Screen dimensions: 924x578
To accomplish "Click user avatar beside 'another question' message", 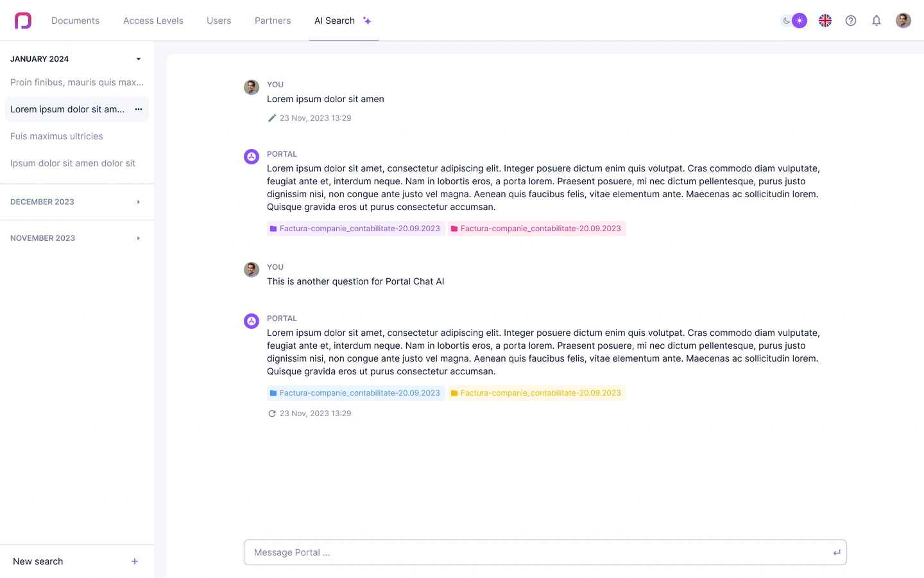I will [x=252, y=270].
